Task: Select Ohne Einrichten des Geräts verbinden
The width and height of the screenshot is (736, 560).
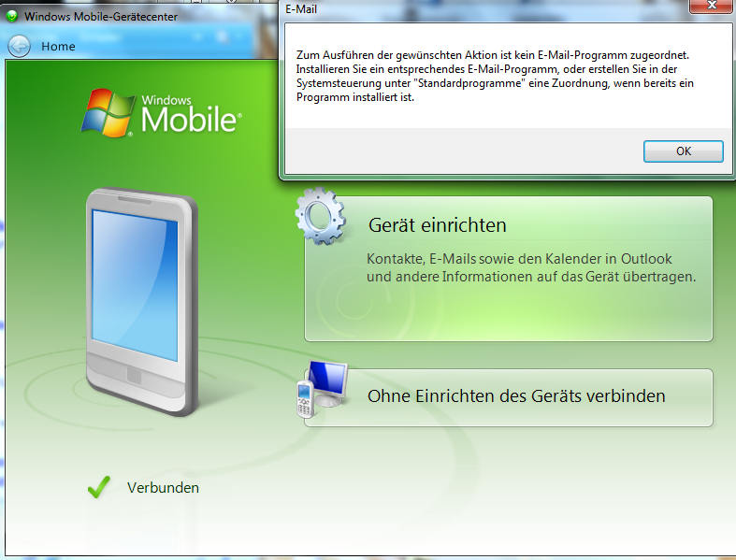Action: (x=509, y=397)
